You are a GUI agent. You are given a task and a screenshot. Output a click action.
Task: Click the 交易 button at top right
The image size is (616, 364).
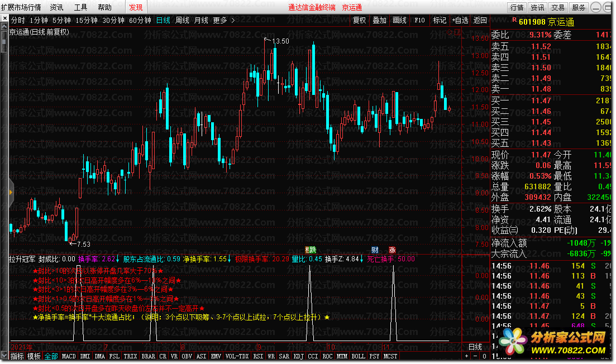557,7
